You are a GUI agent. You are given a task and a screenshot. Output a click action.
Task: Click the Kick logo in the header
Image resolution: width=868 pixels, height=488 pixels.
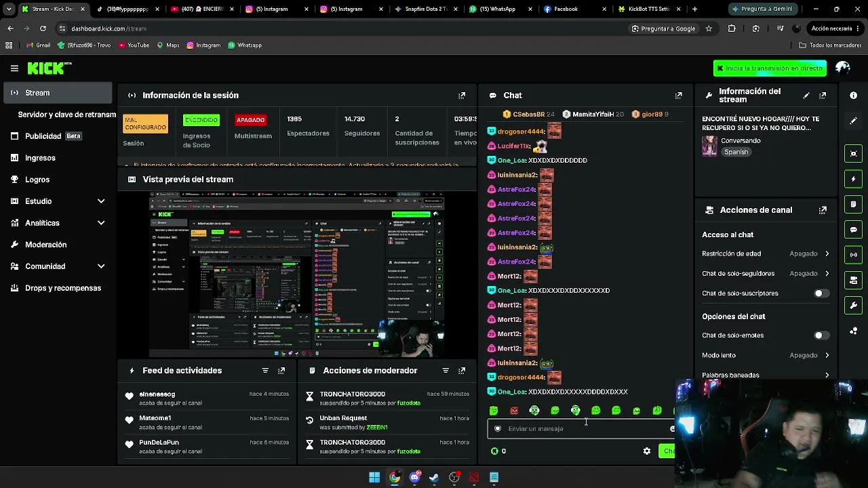50,68
